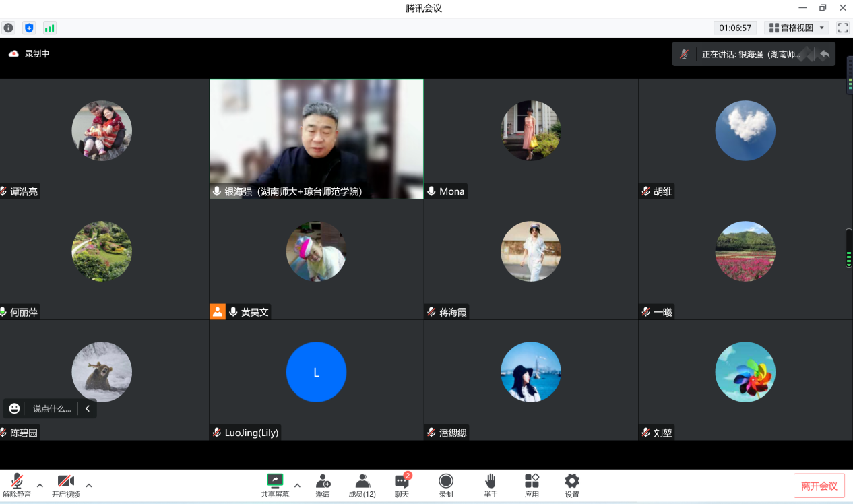
Task: Click the 离开会议 leave meeting button
Action: tap(819, 486)
